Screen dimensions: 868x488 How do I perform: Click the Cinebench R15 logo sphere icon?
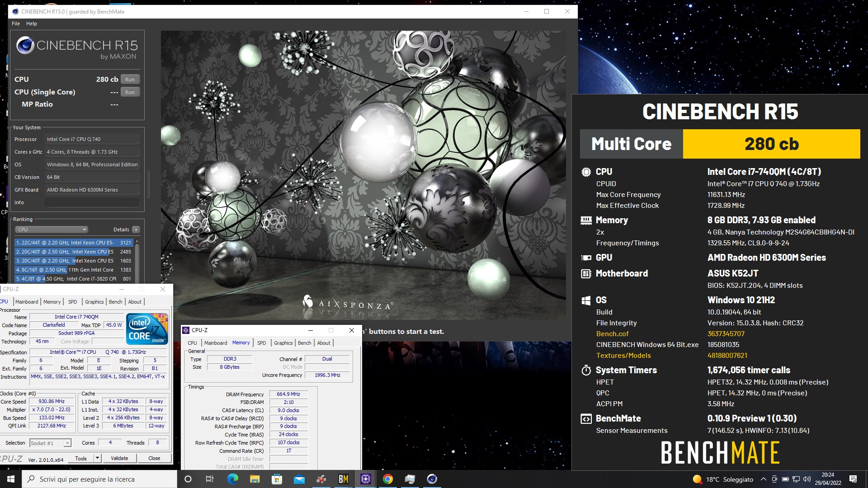[25, 46]
